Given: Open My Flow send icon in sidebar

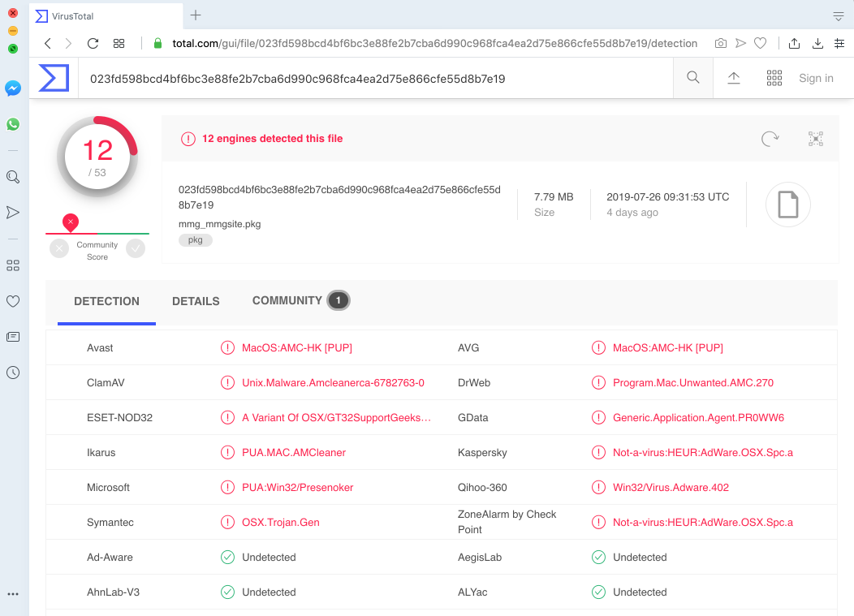Looking at the screenshot, I should coord(13,213).
